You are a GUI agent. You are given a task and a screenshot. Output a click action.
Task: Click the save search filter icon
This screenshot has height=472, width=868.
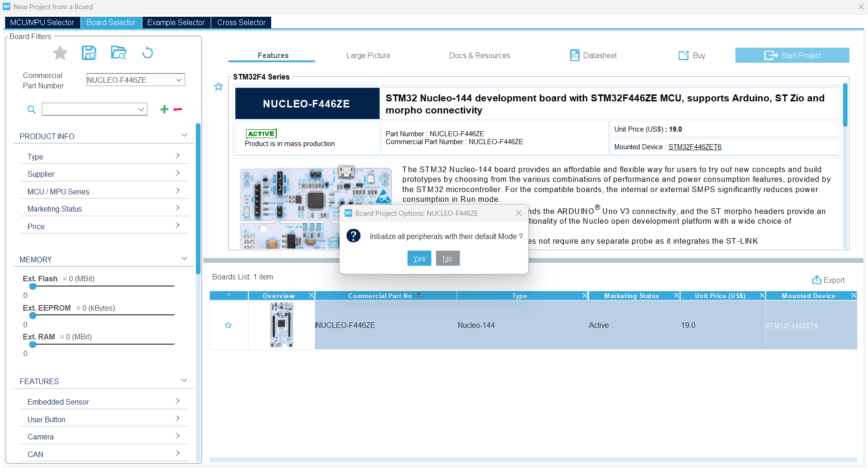pos(89,53)
